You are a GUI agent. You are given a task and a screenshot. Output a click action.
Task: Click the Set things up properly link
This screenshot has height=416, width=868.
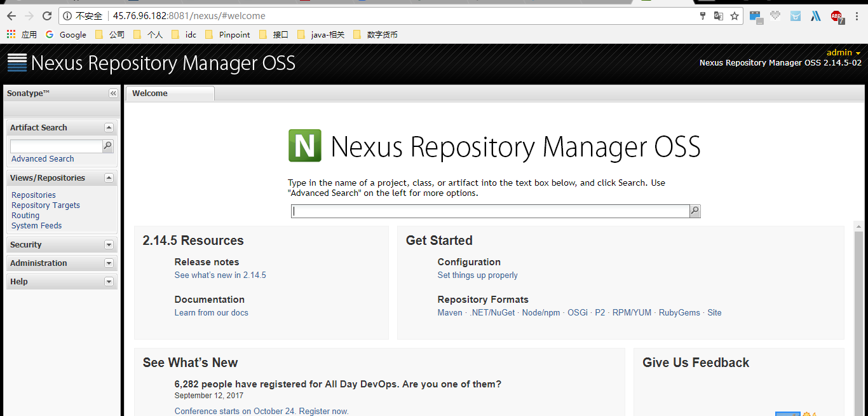coord(477,275)
